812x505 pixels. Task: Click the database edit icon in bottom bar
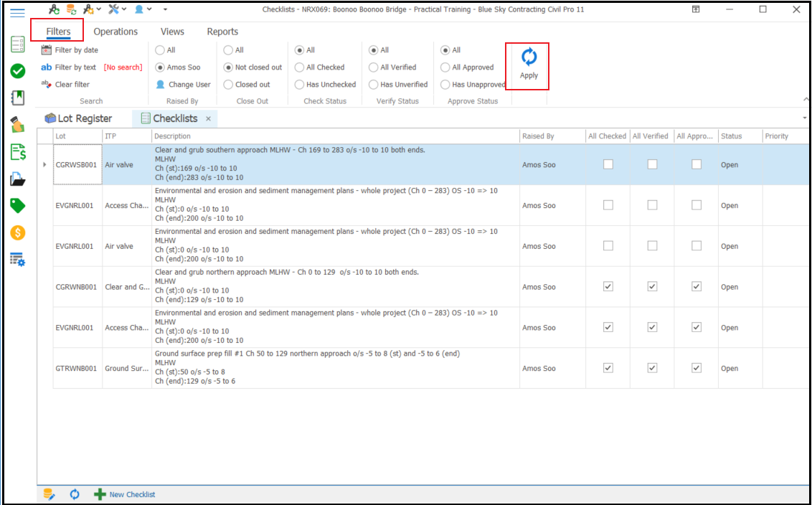49,494
